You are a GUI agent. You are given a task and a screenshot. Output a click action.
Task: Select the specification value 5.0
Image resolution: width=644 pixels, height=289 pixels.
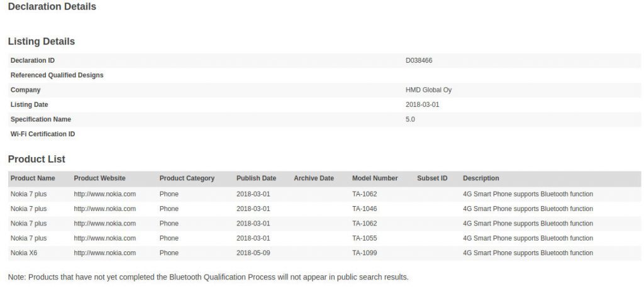point(410,119)
